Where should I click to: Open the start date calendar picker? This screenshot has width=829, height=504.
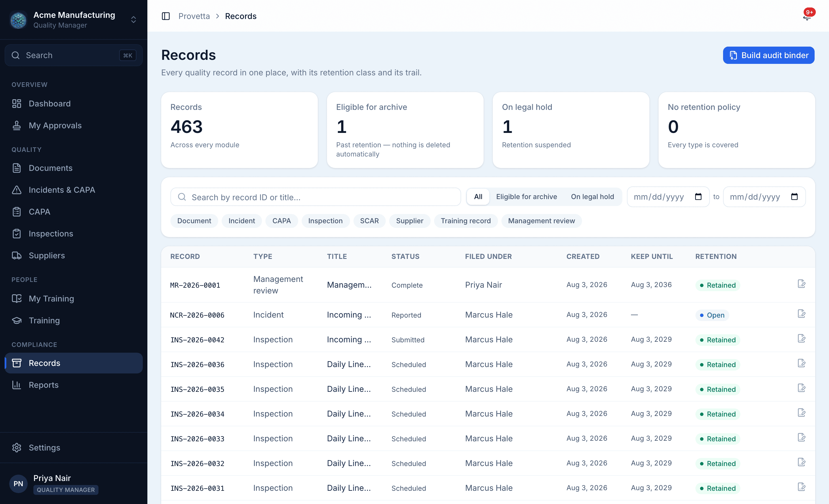[x=698, y=197]
